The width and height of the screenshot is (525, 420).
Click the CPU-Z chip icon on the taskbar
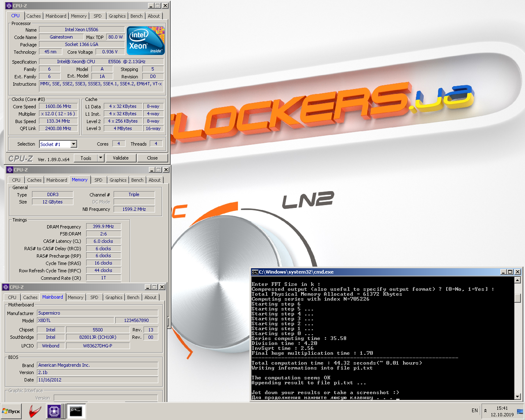pyautogui.click(x=54, y=411)
